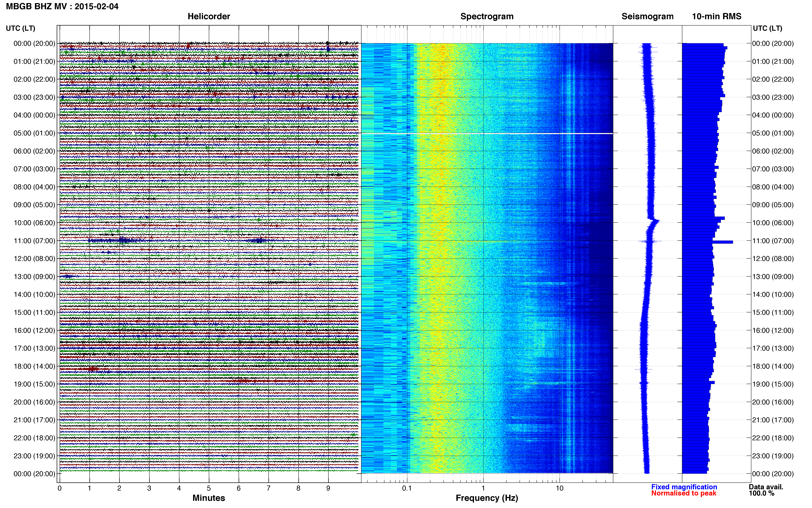Click the frequency axis tick '10'
This screenshot has height=508, width=812.
click(x=559, y=488)
